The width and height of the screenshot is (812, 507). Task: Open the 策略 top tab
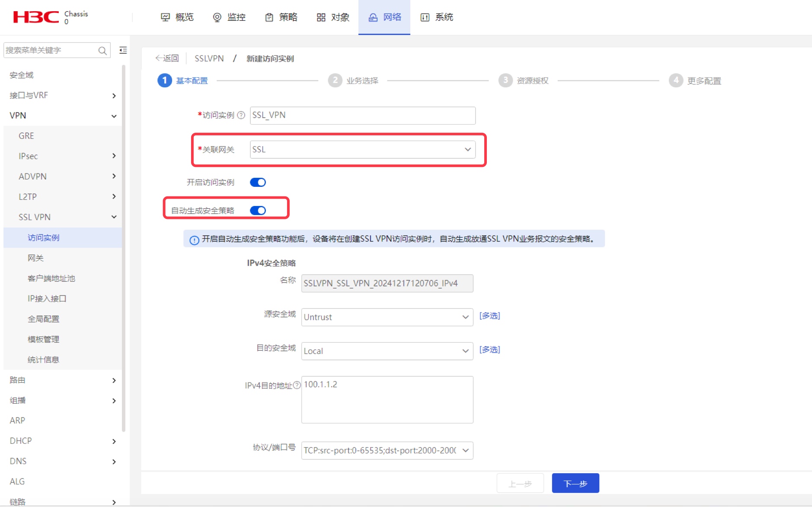click(281, 17)
